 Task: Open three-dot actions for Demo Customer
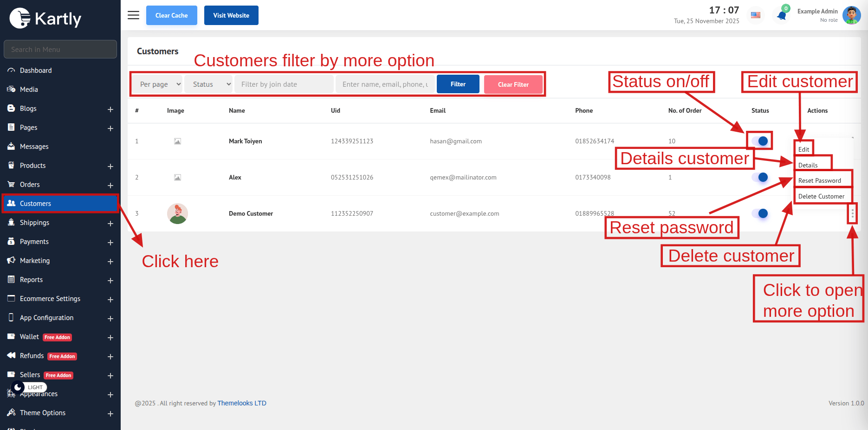click(x=852, y=213)
